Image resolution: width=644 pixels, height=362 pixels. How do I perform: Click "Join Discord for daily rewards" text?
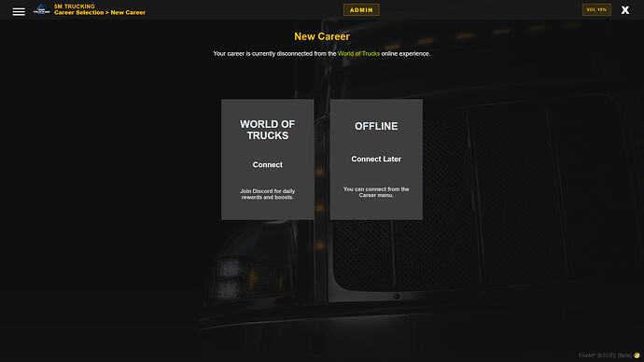(267, 194)
